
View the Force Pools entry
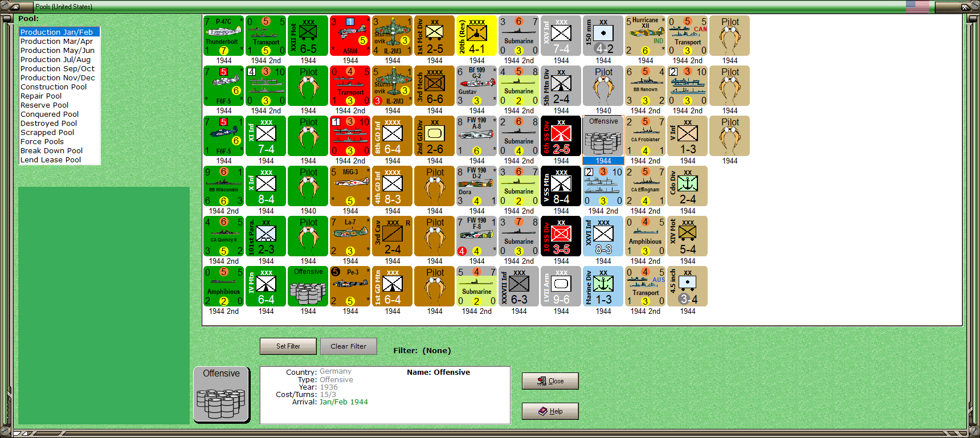(59, 141)
